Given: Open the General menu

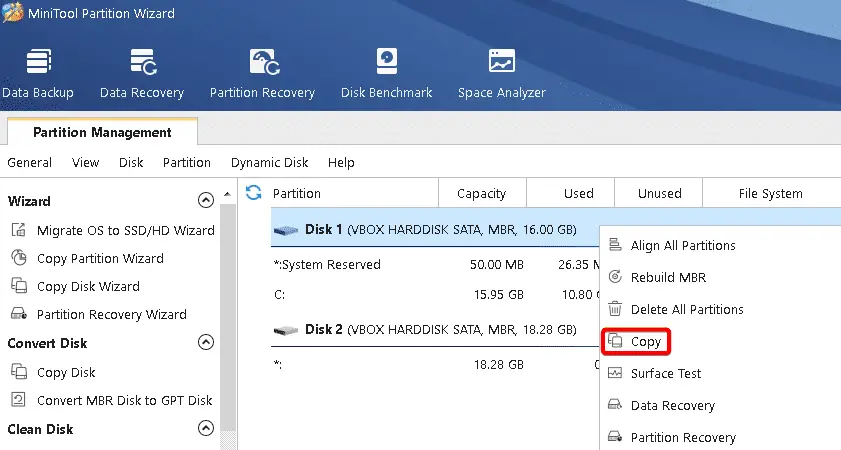Looking at the screenshot, I should click(29, 163).
